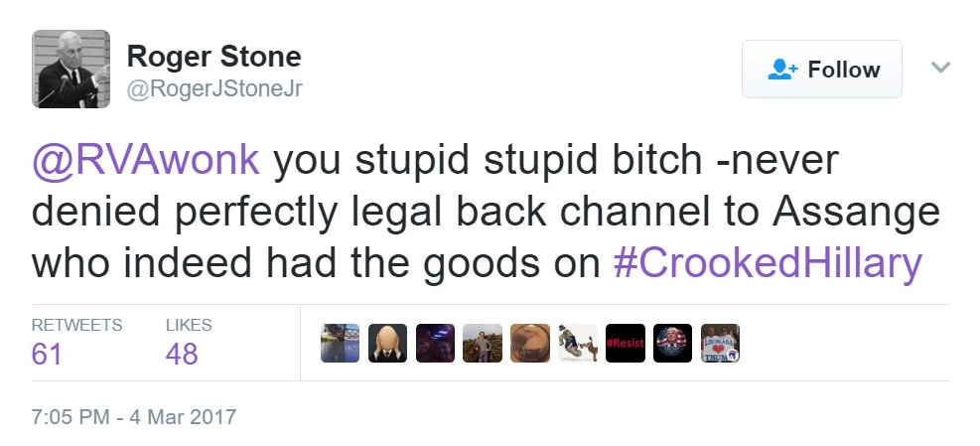Open the round brown planet-like avatar
980x446 pixels.
coord(530,343)
